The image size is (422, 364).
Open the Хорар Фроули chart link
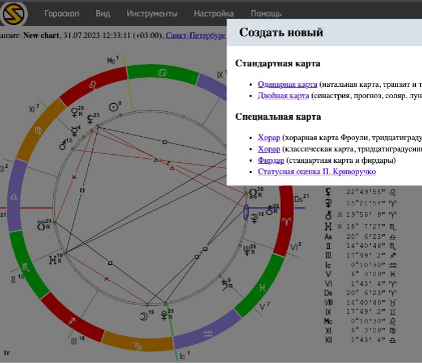pyautogui.click(x=269, y=137)
